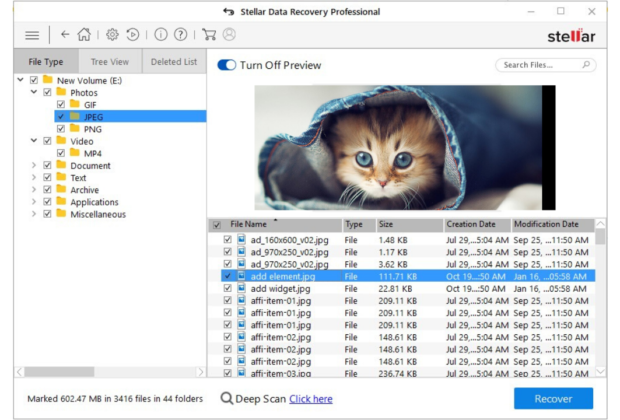Click the search magnifier icon in Search Files
This screenshot has height=420, width=620.
click(586, 64)
